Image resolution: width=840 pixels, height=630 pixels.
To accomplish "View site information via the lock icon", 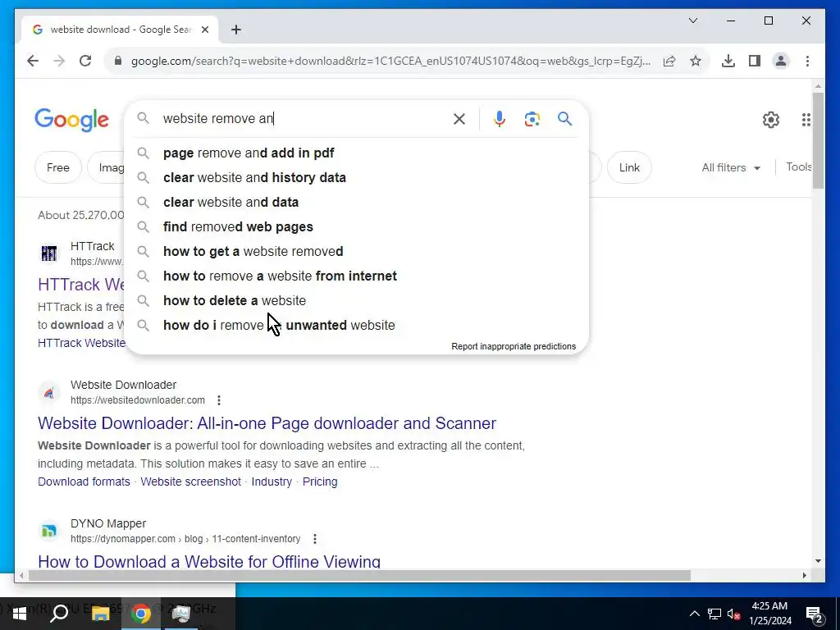I will pos(118,61).
